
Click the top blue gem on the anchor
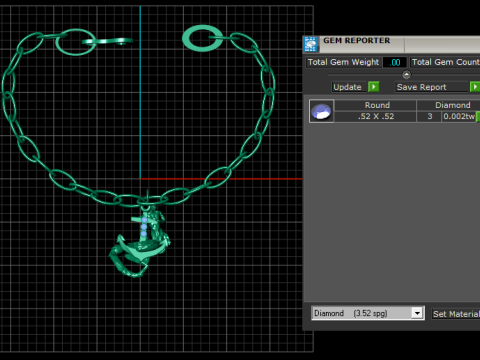pyautogui.click(x=144, y=220)
